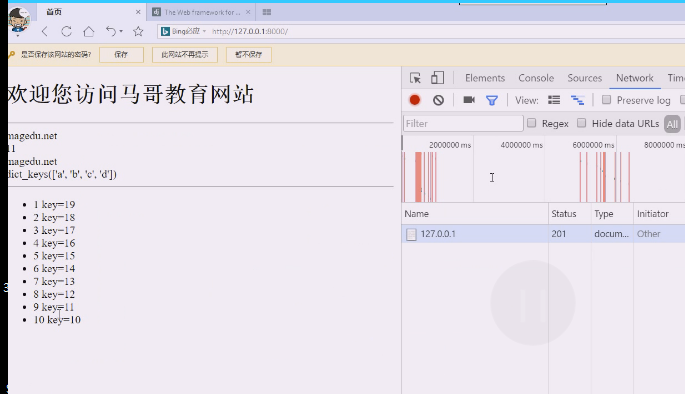Click list item '7 key=13'
This screenshot has width=685, height=394.
[x=54, y=281]
